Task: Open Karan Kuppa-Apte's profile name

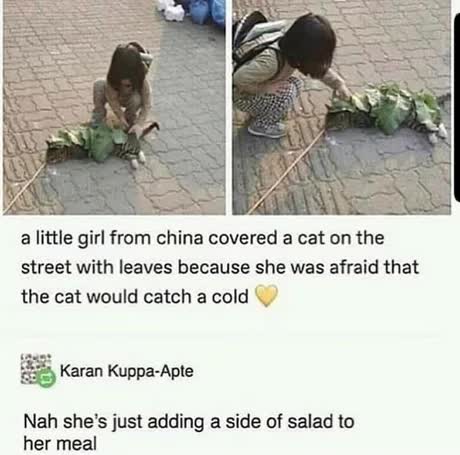Action: 127,371
